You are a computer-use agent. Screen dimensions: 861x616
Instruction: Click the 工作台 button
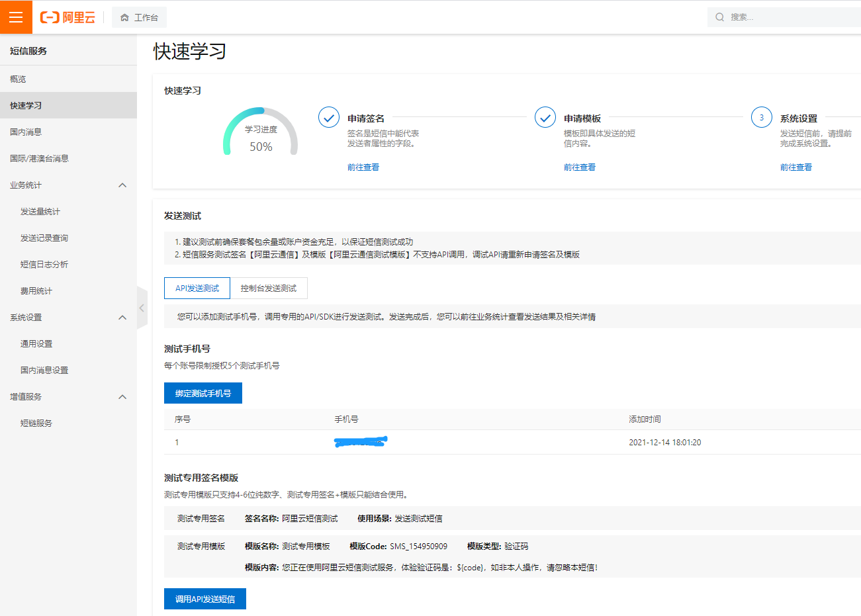(139, 17)
